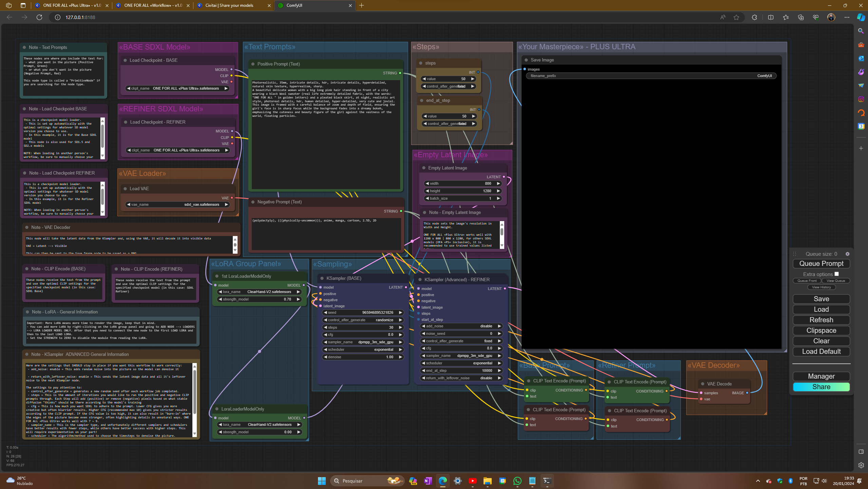
Task: Open the Copilot sidebar icon
Action: click(x=861, y=17)
